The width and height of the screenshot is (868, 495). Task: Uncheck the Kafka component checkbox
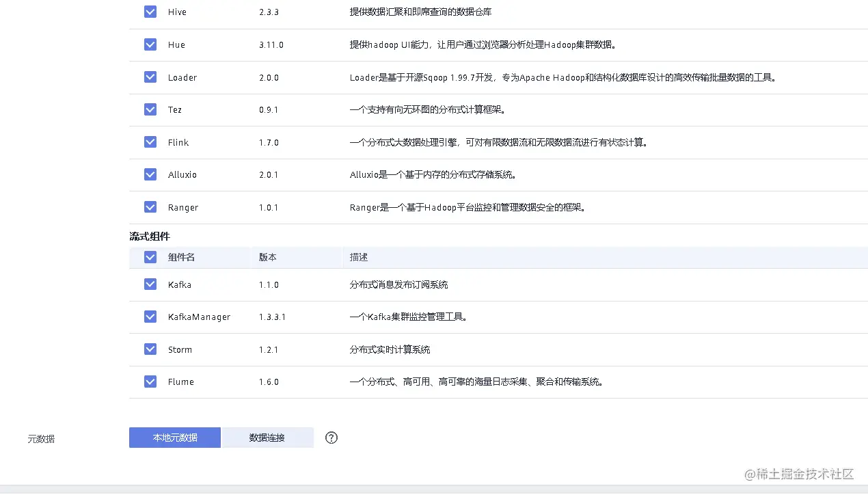(150, 284)
